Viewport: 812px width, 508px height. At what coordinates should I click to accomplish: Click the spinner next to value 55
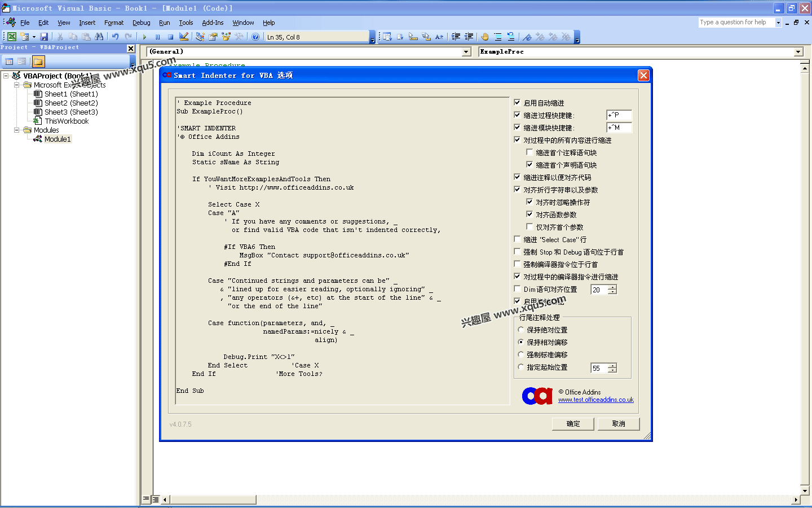[x=612, y=368]
